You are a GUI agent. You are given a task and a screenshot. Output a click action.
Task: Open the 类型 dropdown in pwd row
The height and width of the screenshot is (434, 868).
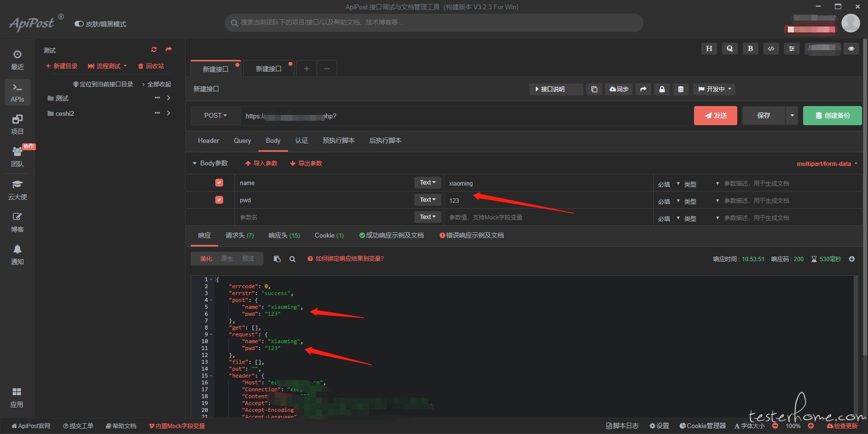[x=701, y=201]
